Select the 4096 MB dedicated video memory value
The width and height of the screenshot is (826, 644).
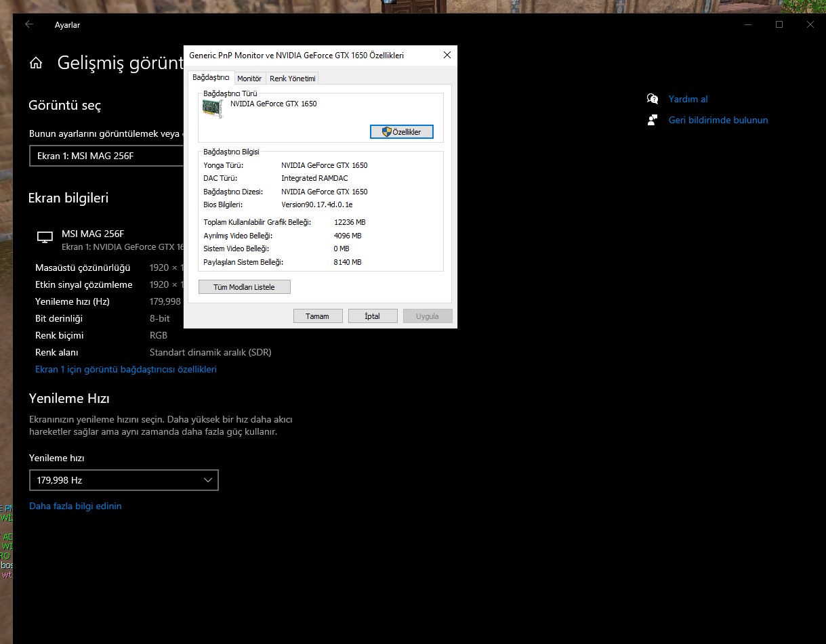[348, 236]
